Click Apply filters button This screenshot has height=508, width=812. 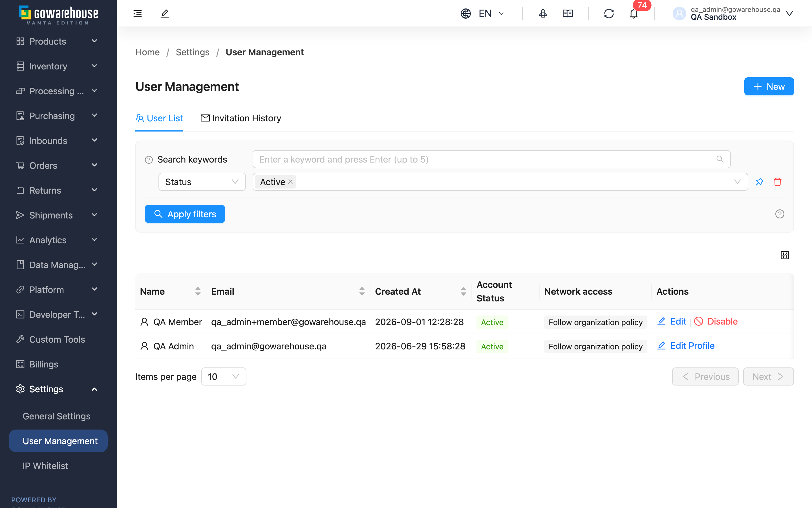[185, 214]
